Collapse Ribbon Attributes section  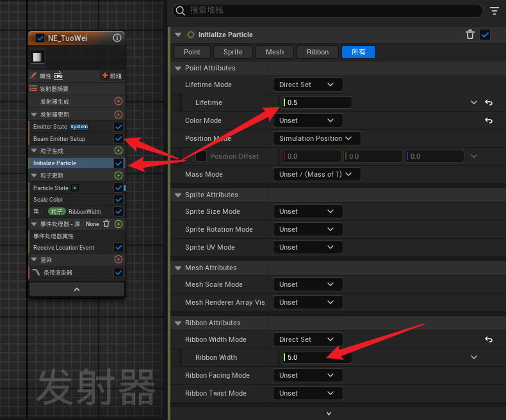178,323
